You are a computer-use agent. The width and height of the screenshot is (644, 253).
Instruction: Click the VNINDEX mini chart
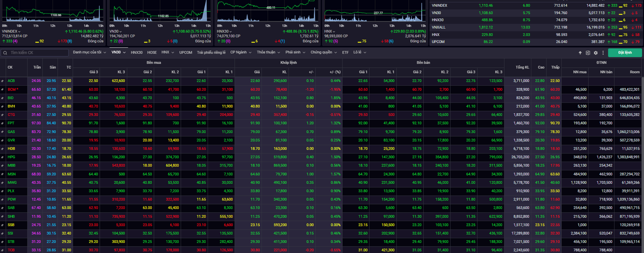pyautogui.click(x=53, y=12)
